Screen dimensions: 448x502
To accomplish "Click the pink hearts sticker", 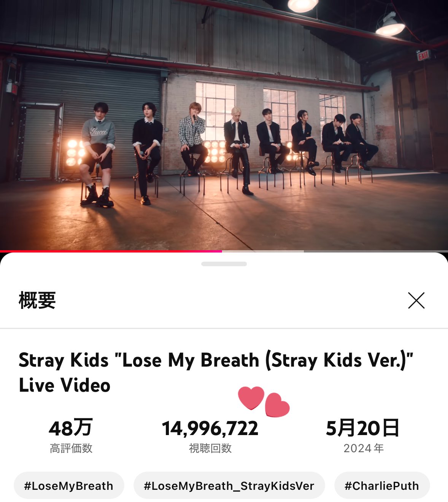I will click(264, 402).
